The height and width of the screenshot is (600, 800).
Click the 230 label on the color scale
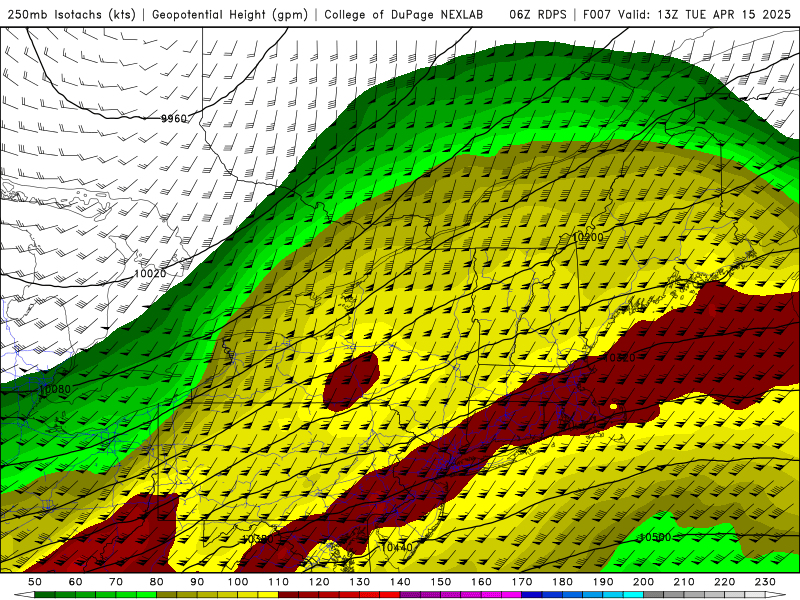pyautogui.click(x=765, y=582)
